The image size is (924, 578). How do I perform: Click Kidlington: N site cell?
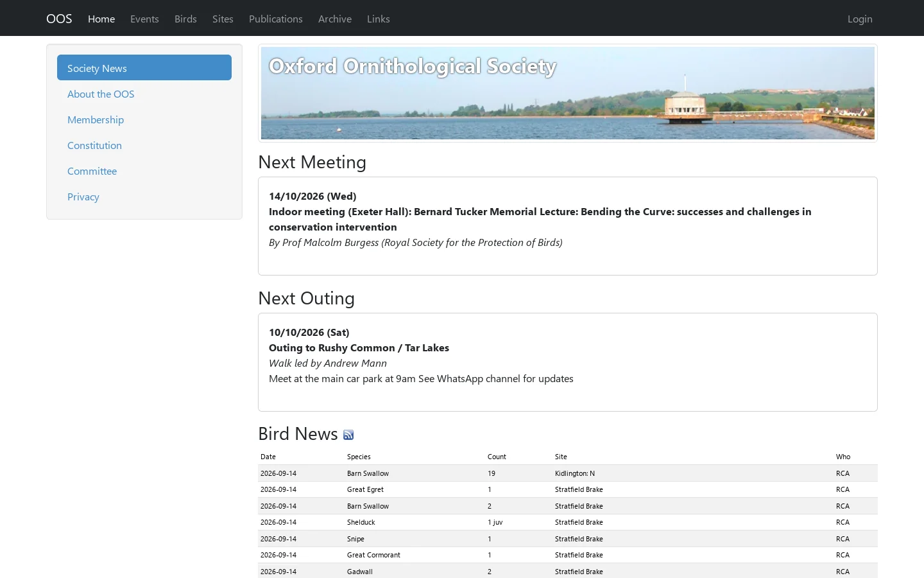point(575,473)
